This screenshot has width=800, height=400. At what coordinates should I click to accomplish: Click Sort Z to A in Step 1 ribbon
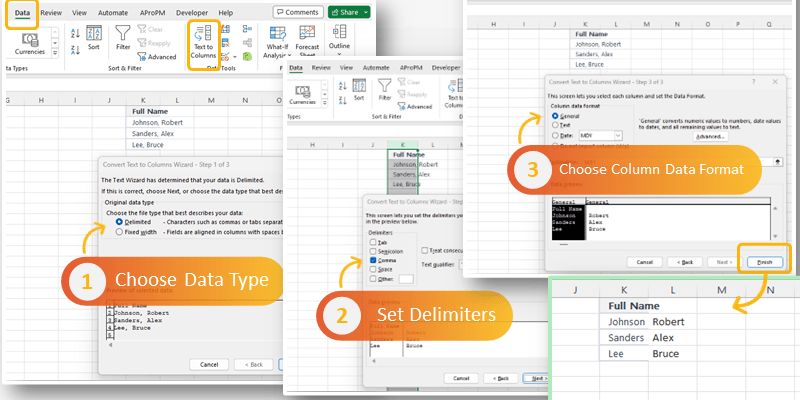76,50
